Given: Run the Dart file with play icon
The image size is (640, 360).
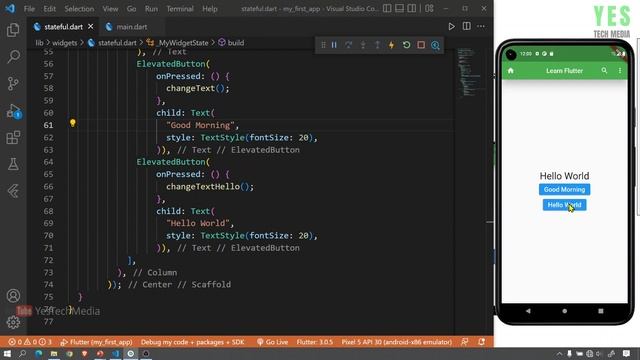Looking at the screenshot, I should tap(451, 27).
